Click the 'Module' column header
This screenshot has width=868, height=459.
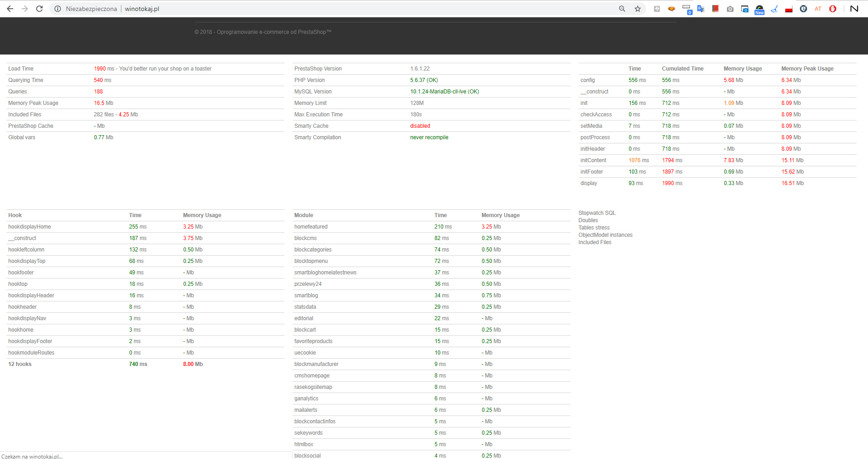coord(304,215)
